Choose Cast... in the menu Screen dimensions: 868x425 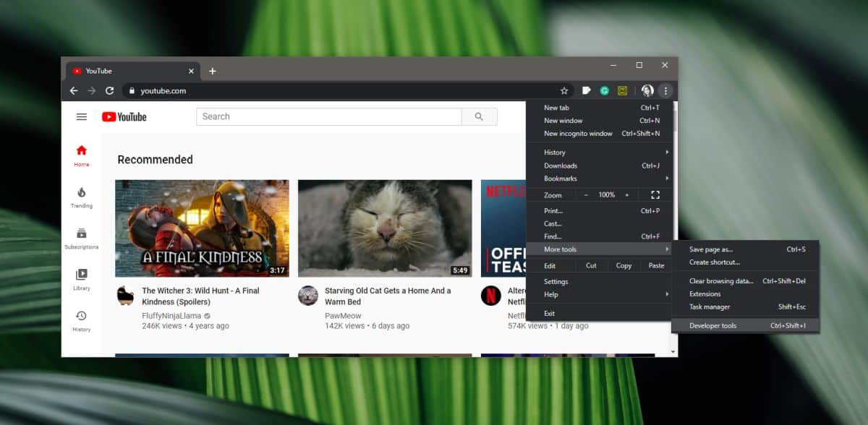point(600,224)
